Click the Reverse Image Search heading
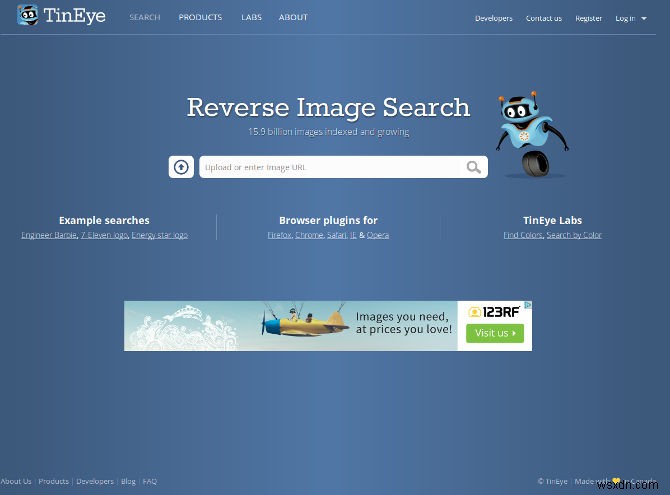 (x=329, y=107)
